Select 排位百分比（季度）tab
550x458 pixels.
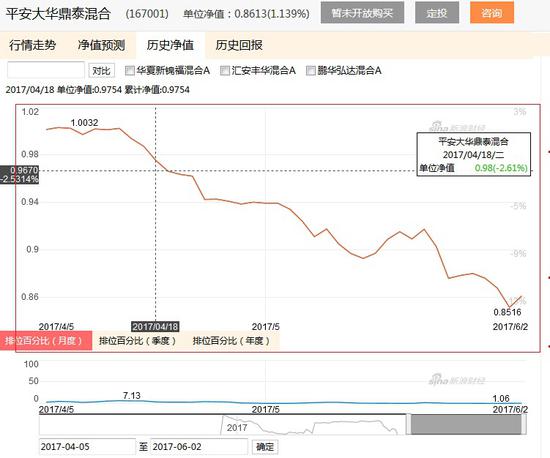point(138,341)
